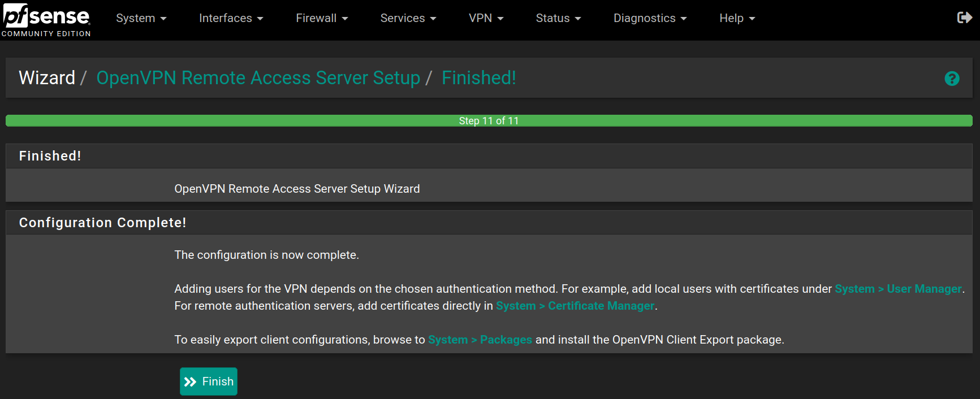Click the Configuration Complete! heading
This screenshot has width=980, height=399.
pos(102,223)
